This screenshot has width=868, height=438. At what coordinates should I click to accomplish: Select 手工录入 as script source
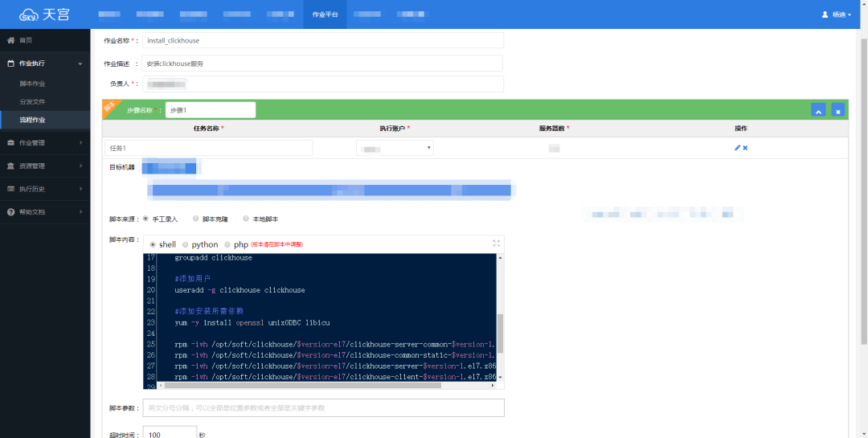point(146,219)
